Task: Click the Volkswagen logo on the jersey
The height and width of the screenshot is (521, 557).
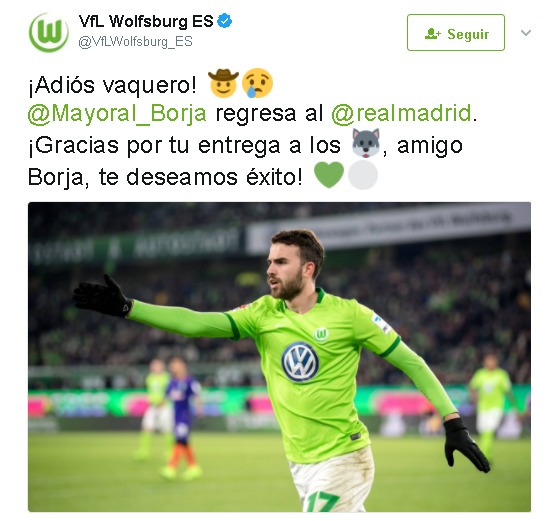Action: point(301,362)
